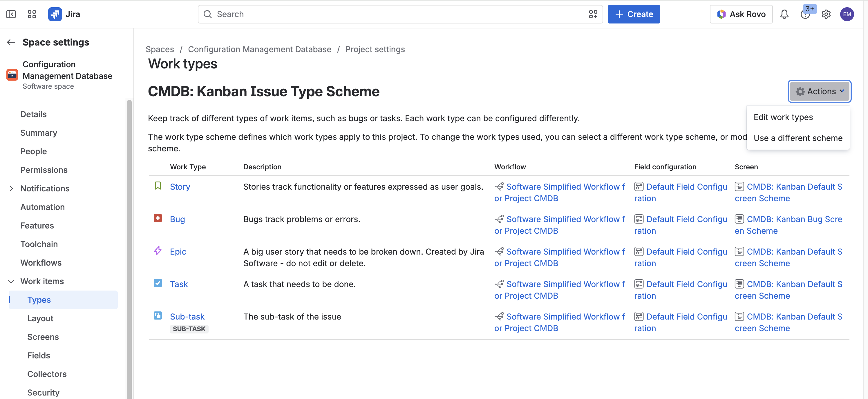Toggle the Actions dropdown button

coord(819,91)
